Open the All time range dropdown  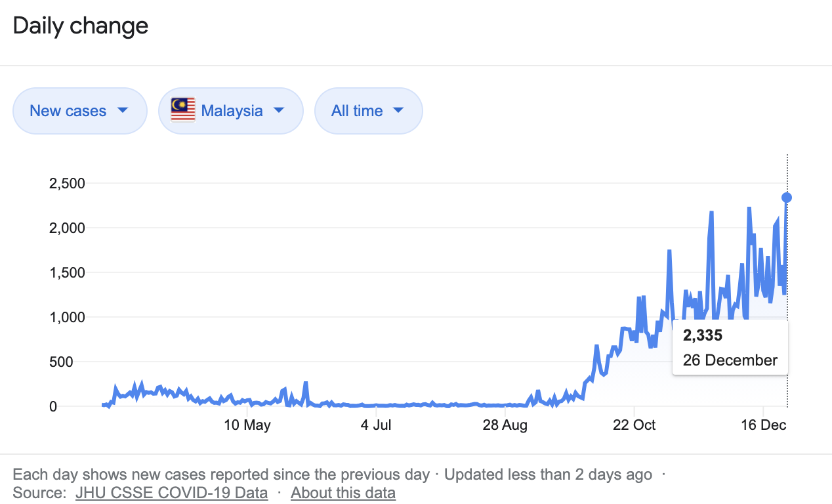(x=368, y=111)
